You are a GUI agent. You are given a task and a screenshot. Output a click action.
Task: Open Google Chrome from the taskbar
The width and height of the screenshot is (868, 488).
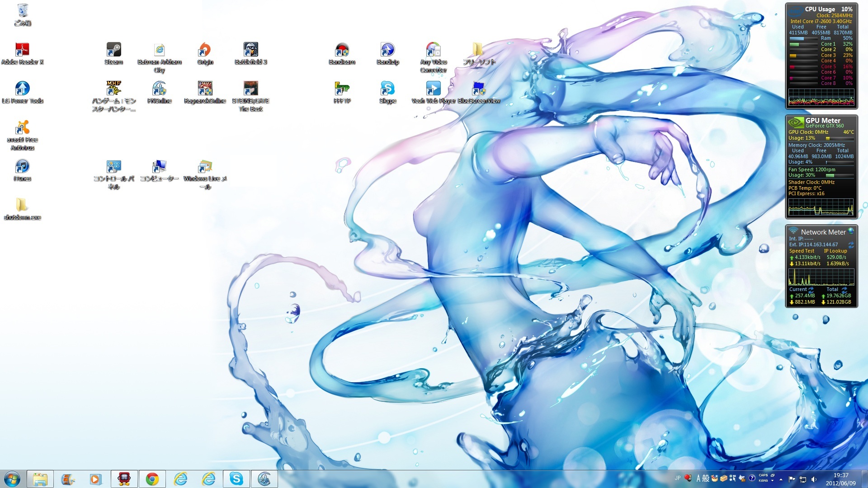point(152,479)
